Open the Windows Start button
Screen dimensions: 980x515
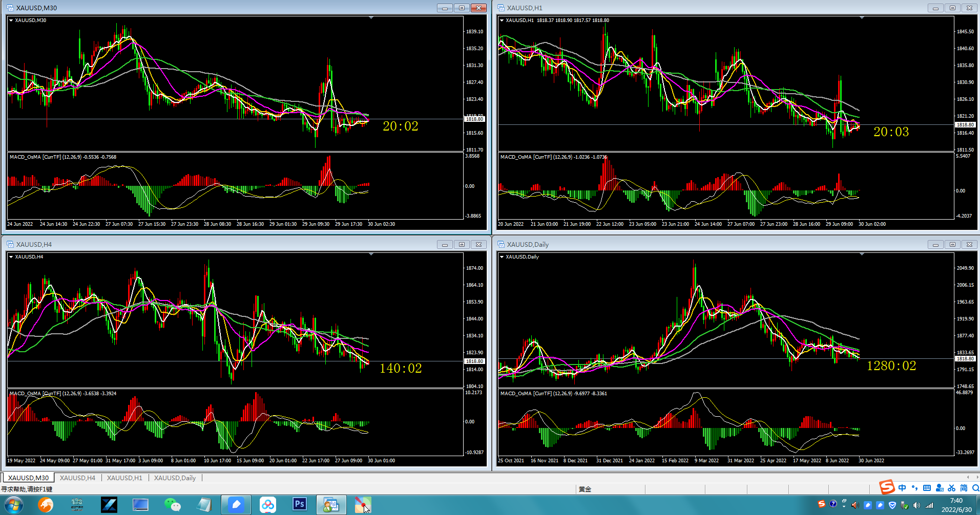13,505
